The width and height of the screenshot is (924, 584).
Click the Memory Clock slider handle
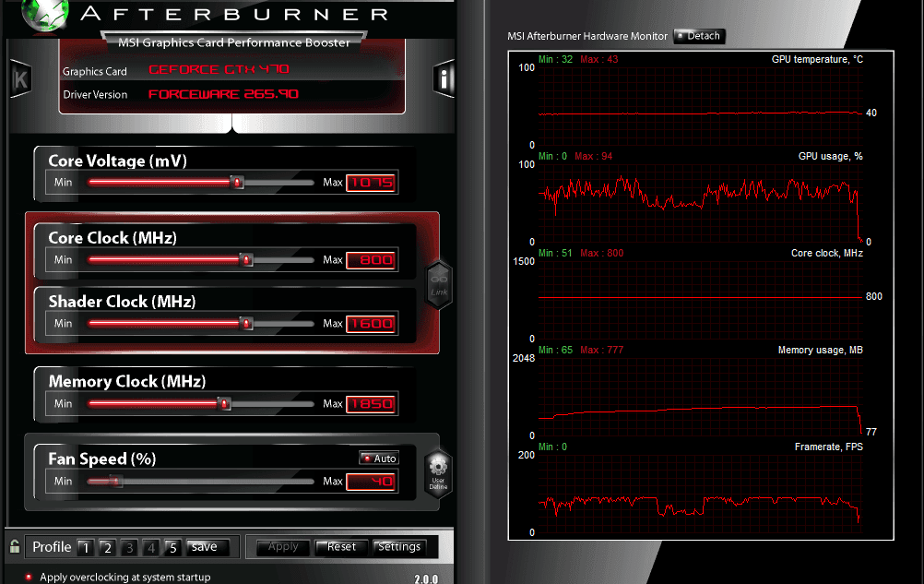(224, 404)
